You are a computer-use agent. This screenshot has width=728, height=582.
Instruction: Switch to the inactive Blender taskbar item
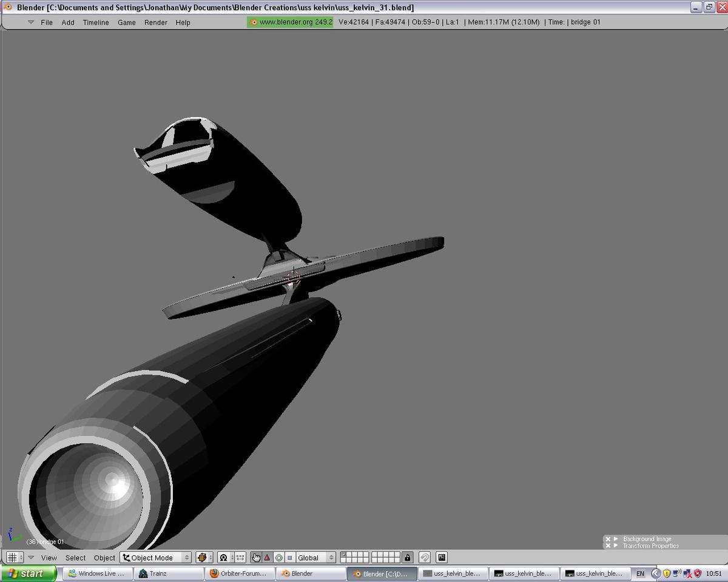point(310,573)
